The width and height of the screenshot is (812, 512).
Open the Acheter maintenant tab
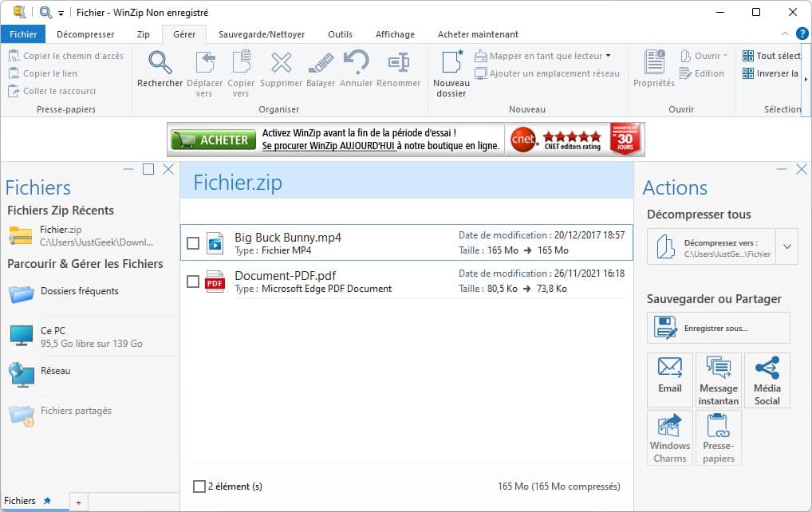tap(478, 34)
